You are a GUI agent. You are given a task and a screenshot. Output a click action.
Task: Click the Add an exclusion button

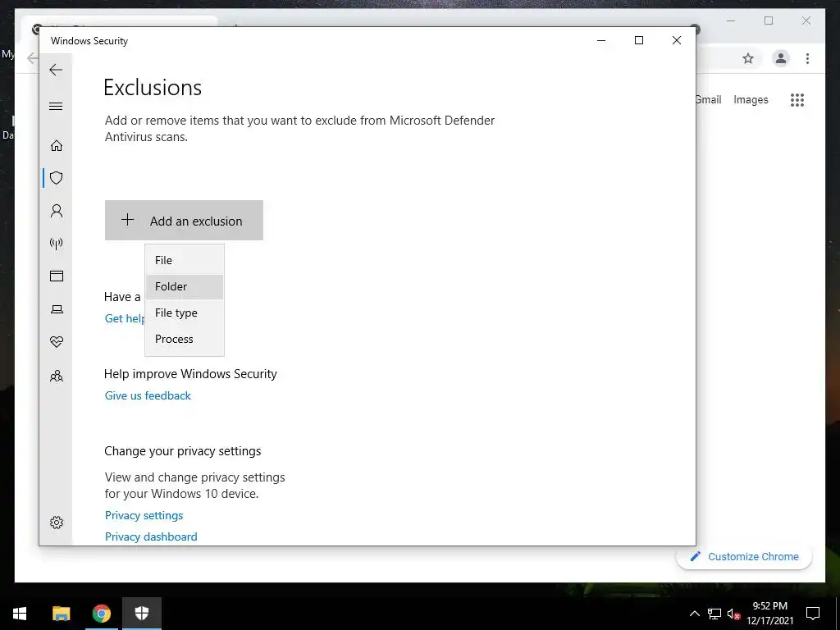coord(184,220)
